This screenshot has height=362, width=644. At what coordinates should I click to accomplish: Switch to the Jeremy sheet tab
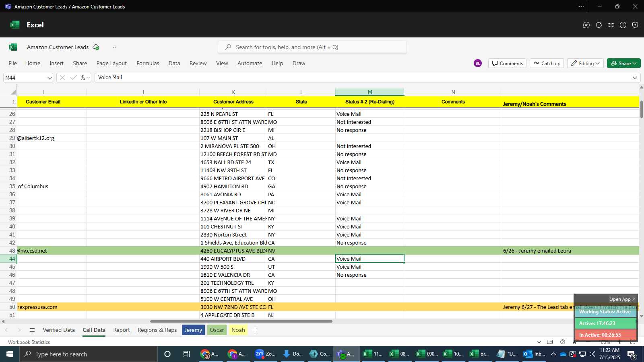pos(193,330)
